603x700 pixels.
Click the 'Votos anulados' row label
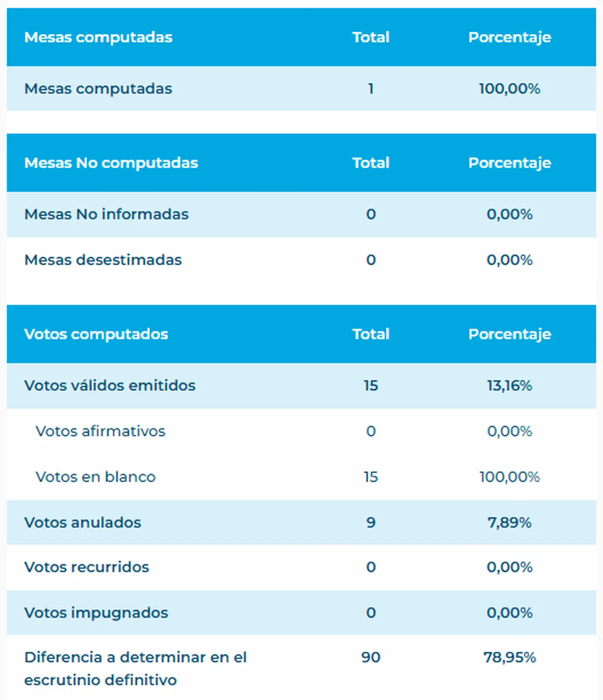pos(82,523)
